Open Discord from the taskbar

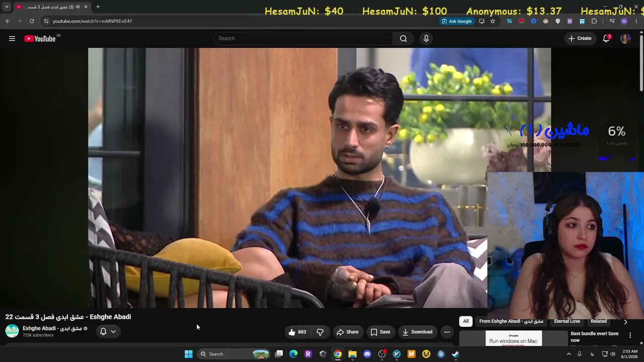tap(367, 354)
